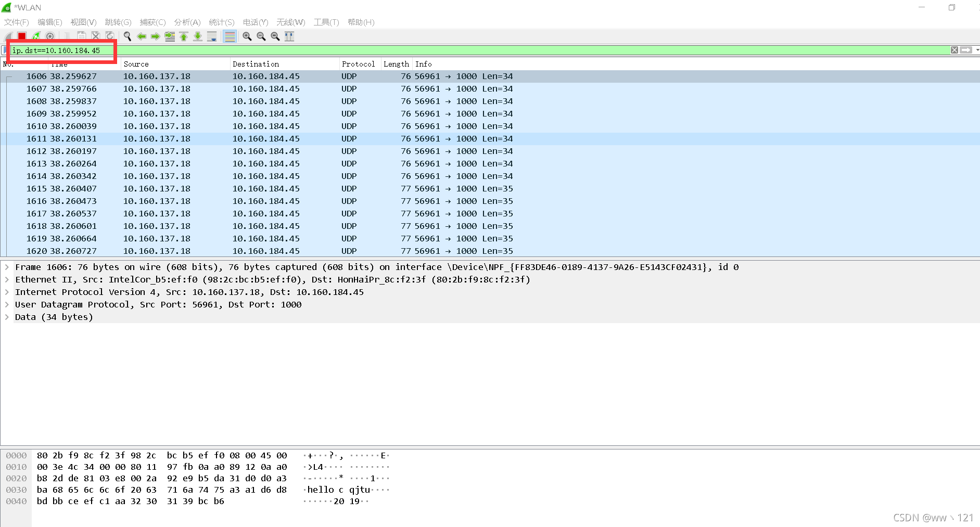The height and width of the screenshot is (527, 980).
Task: Go to next packet with right arrow
Action: (x=155, y=36)
